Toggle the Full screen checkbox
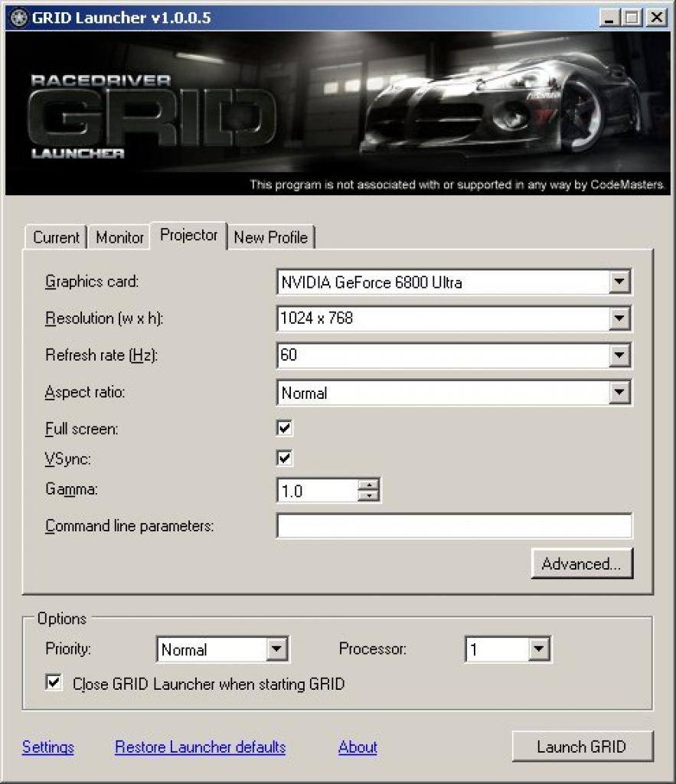676x784 pixels. click(x=285, y=428)
